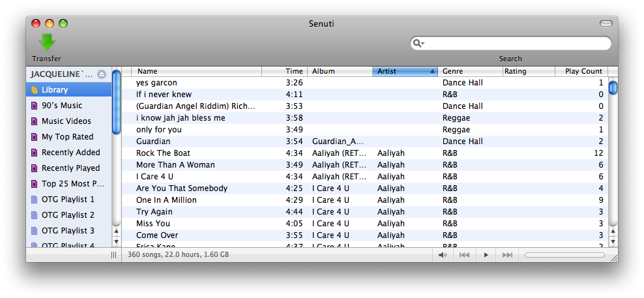This screenshot has height=298, width=644.
Task: Click the speaker volume icon
Action: (x=443, y=255)
